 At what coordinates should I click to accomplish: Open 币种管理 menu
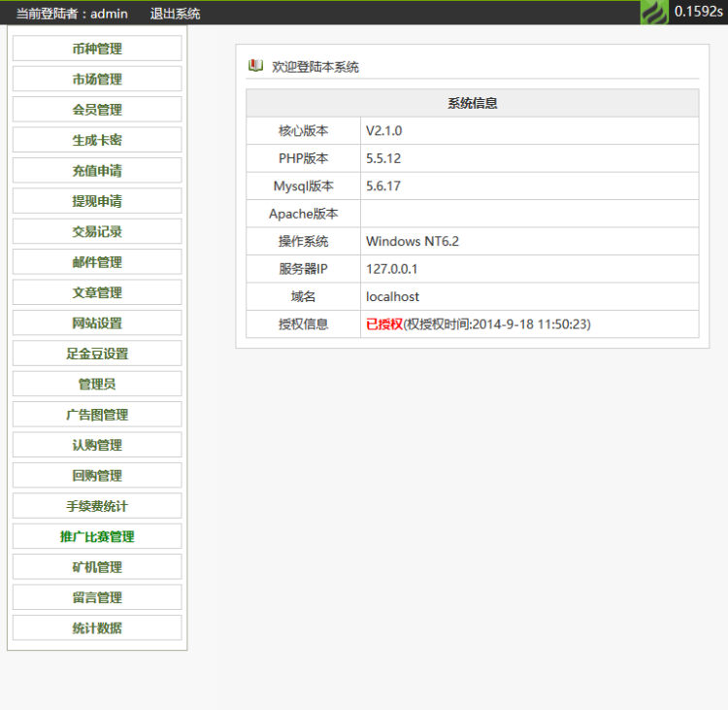[97, 49]
